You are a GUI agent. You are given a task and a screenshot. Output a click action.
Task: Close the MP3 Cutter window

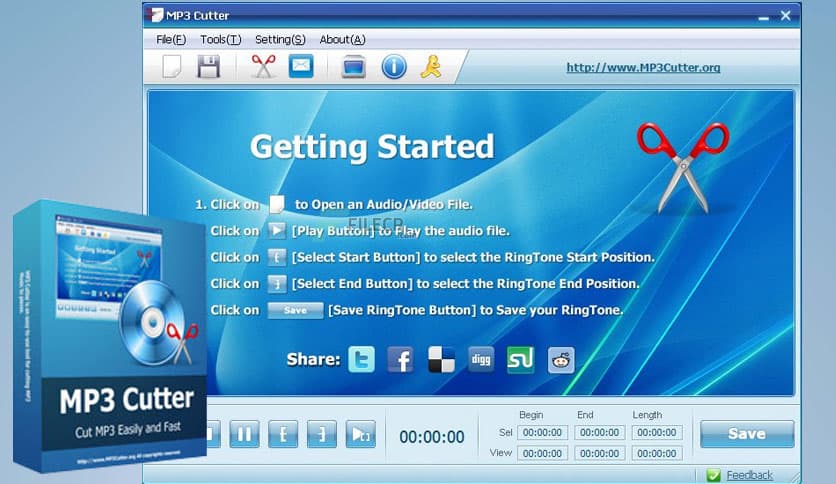785,15
